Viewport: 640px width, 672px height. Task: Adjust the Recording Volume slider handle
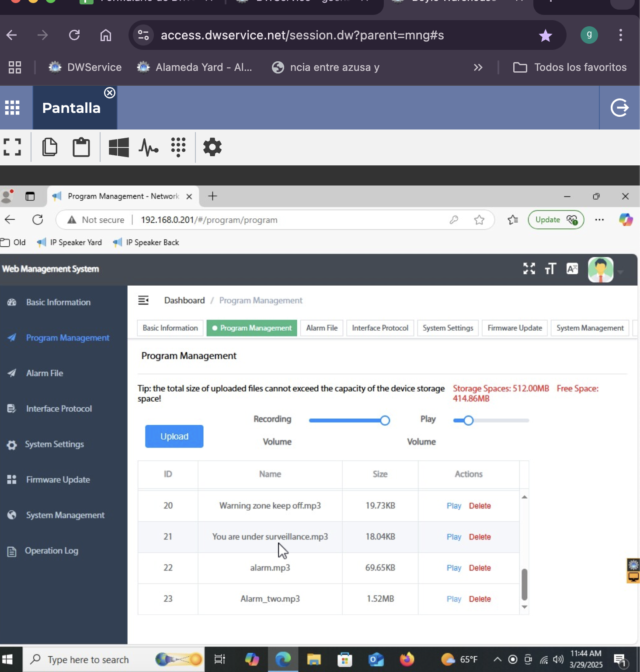[x=385, y=420]
